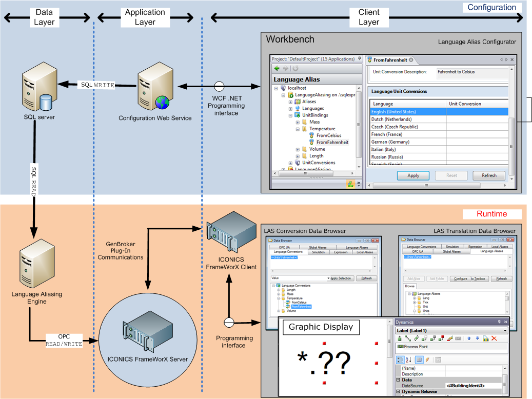Click the red X delete icon in Dynamics toolbar
This screenshot has height=399, width=532.
tap(494, 338)
